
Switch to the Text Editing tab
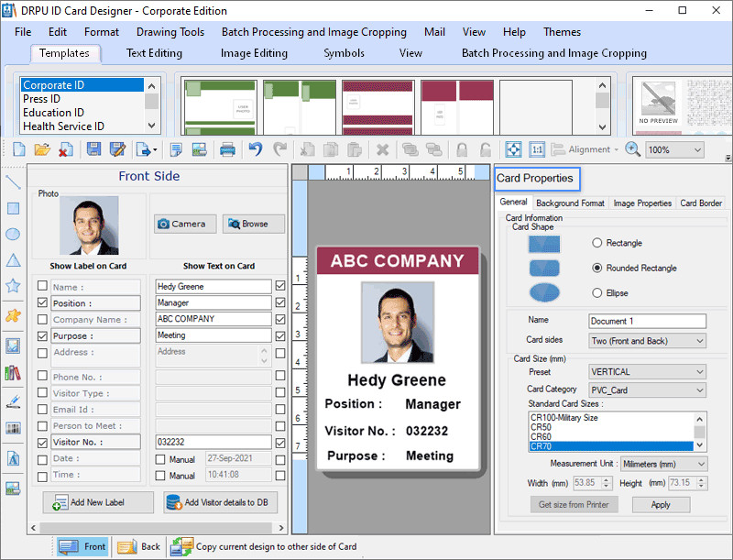coord(154,53)
